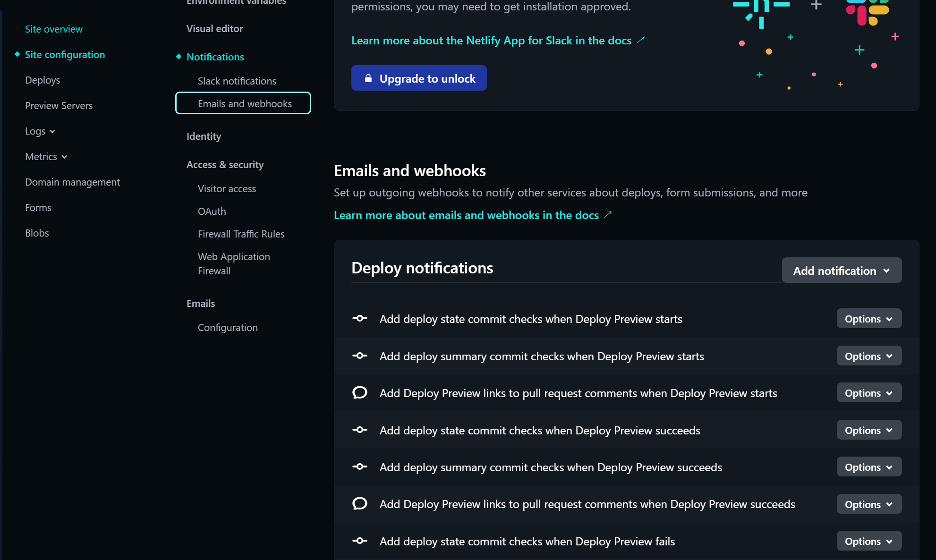Click comment bubble icon for 'pull request comments when Deploy Preview starts'
The image size is (936, 560).
[360, 393]
